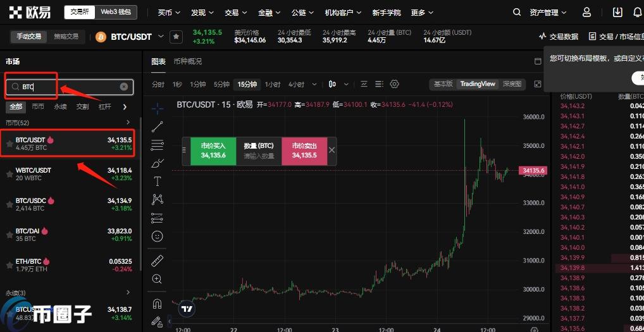The image size is (644, 332).
Task: Select the crosshair cursor drawing tool
Action: 158,108
